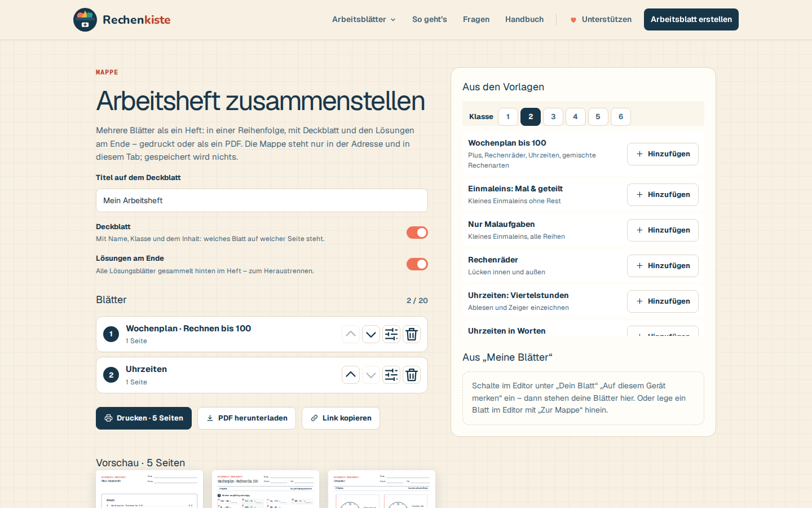Image resolution: width=812 pixels, height=508 pixels.
Task: Click the heart icon next to Unterstützen
Action: 573,20
